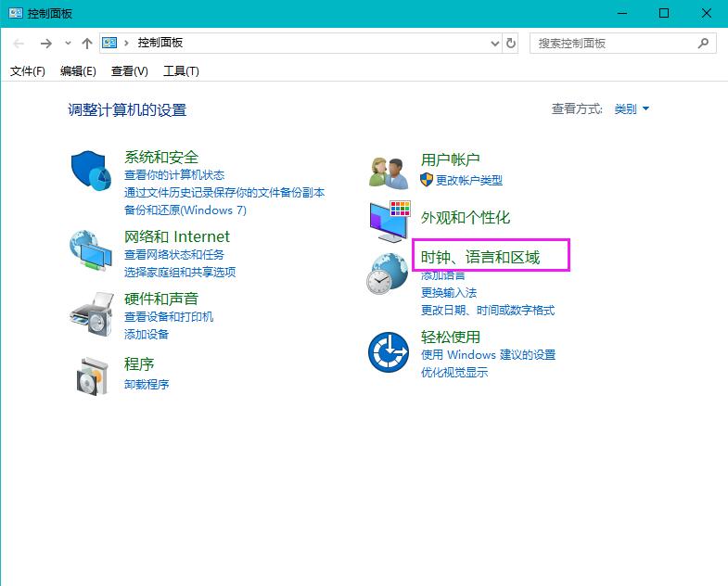The image size is (728, 586).
Task: Open 轻松使用 category
Action: 451,338
